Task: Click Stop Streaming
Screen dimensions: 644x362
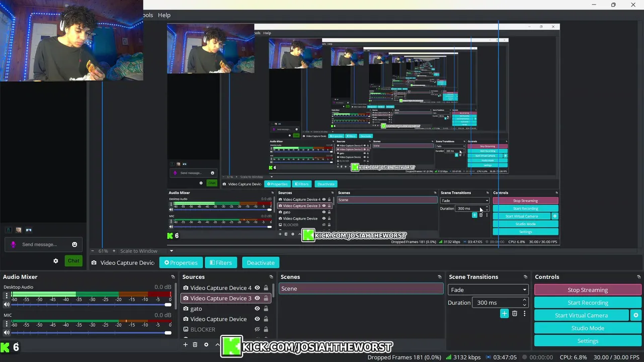Action: point(588,290)
